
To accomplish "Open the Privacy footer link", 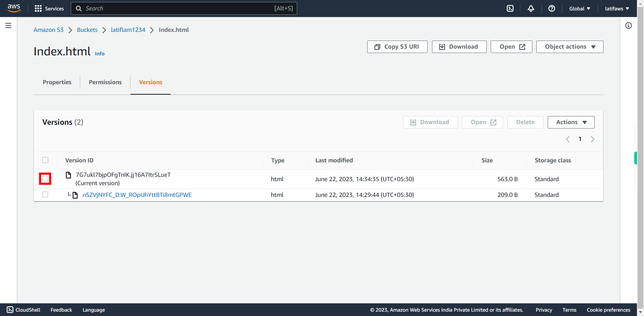I will pyautogui.click(x=544, y=310).
